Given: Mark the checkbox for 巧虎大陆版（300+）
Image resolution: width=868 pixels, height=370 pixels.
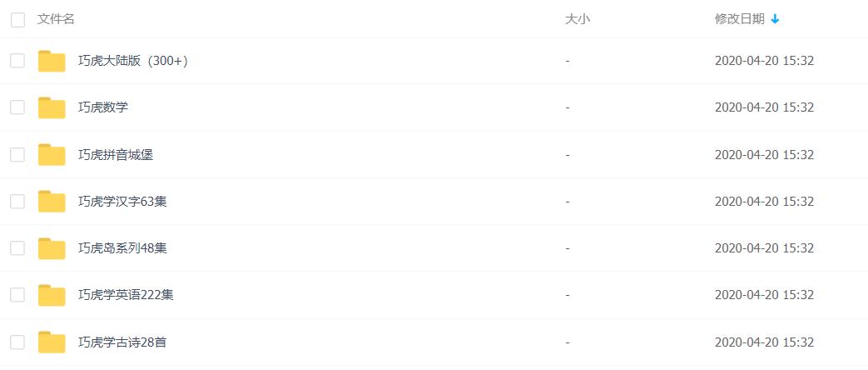Looking at the screenshot, I should coord(17,61).
